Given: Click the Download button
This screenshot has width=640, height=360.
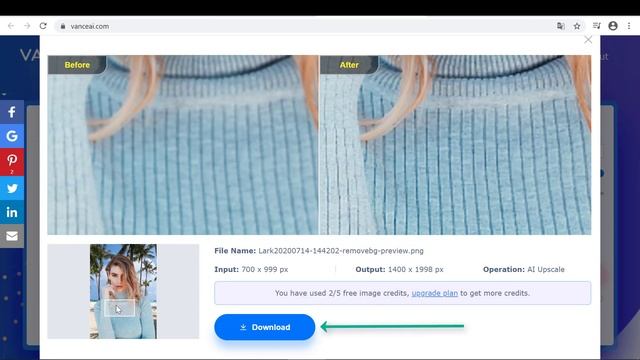Looking at the screenshot, I should pos(264,327).
